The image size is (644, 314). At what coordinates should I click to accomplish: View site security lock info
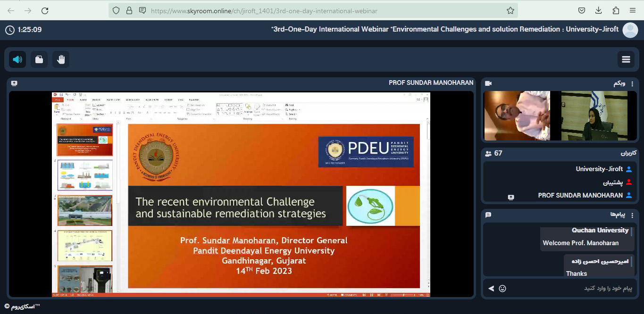pyautogui.click(x=129, y=10)
